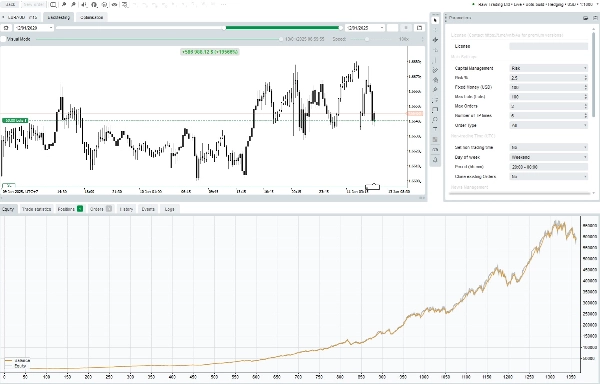This screenshot has height=384, width=600.
Task: Select the ellipse shape drawing tool
Action: [x=435, y=119]
